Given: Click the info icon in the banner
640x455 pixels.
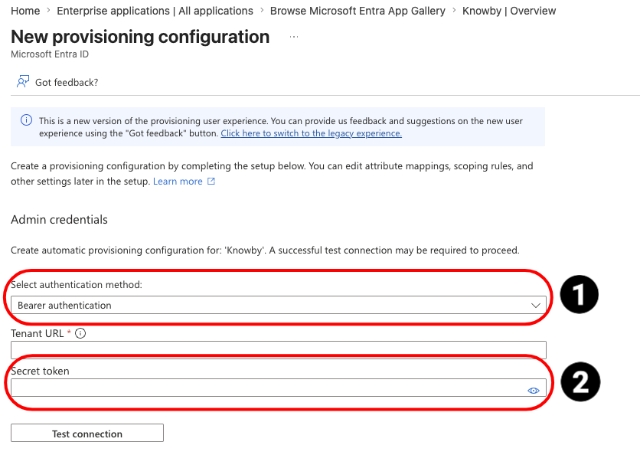Looking at the screenshot, I should coord(26,120).
